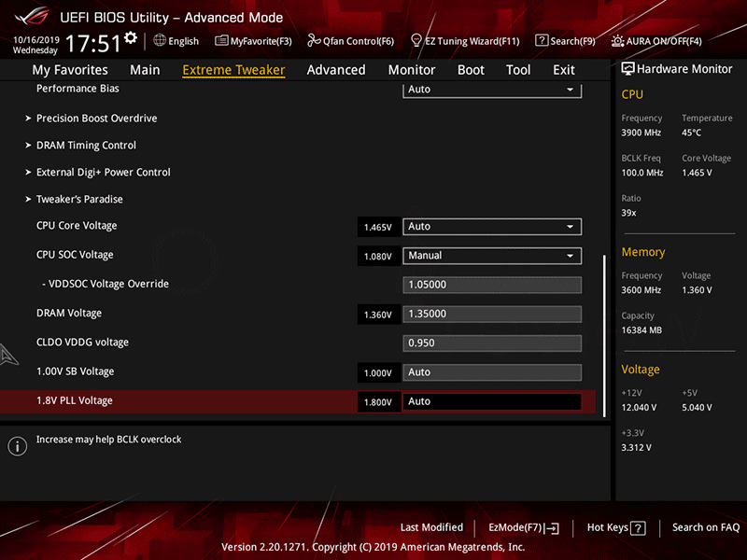The width and height of the screenshot is (747, 560).
Task: Toggle AURA ON/OFF(F4) lighting
Action: click(x=656, y=41)
